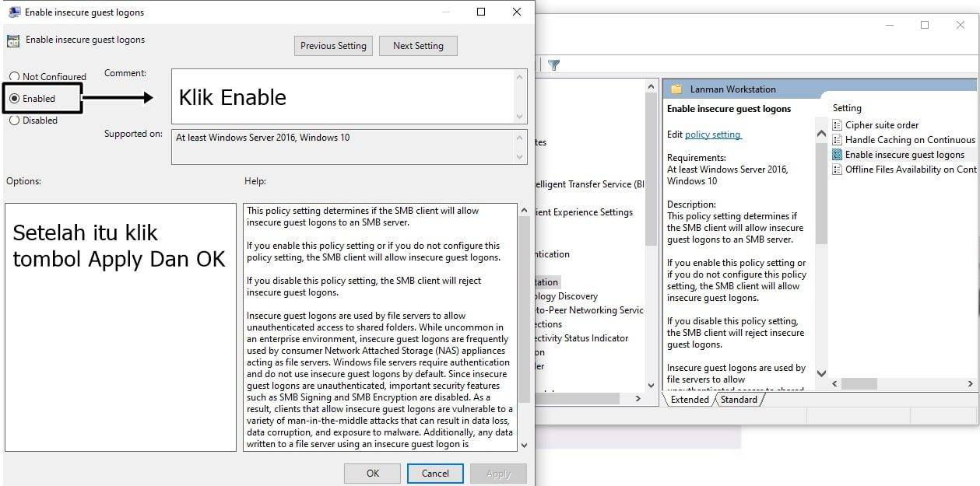Click the Lanman Workstation folder icon
Image resolution: width=980 pixels, height=486 pixels.
(x=676, y=89)
